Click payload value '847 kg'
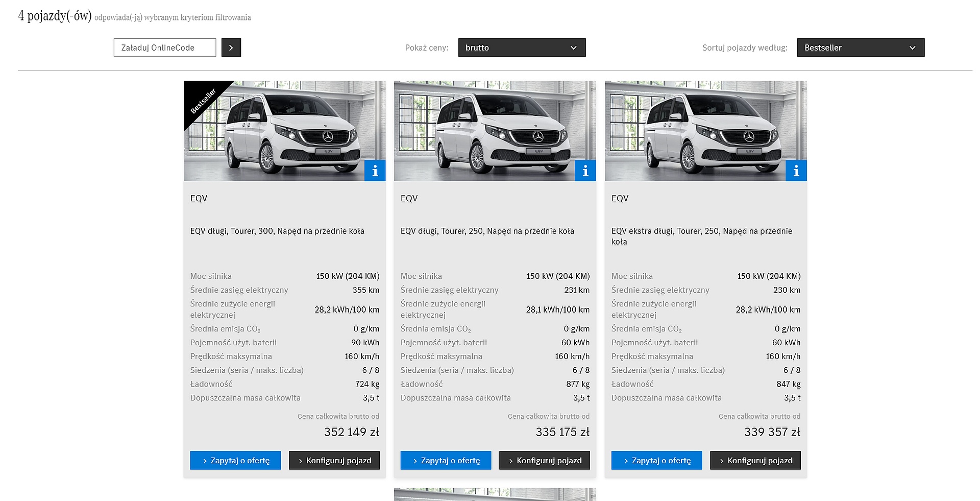980x501 pixels. coord(789,384)
